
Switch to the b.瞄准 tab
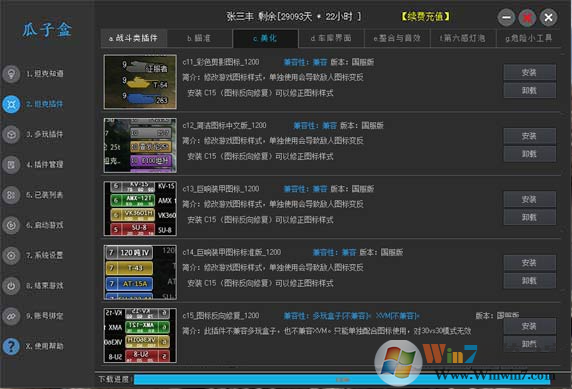click(199, 38)
